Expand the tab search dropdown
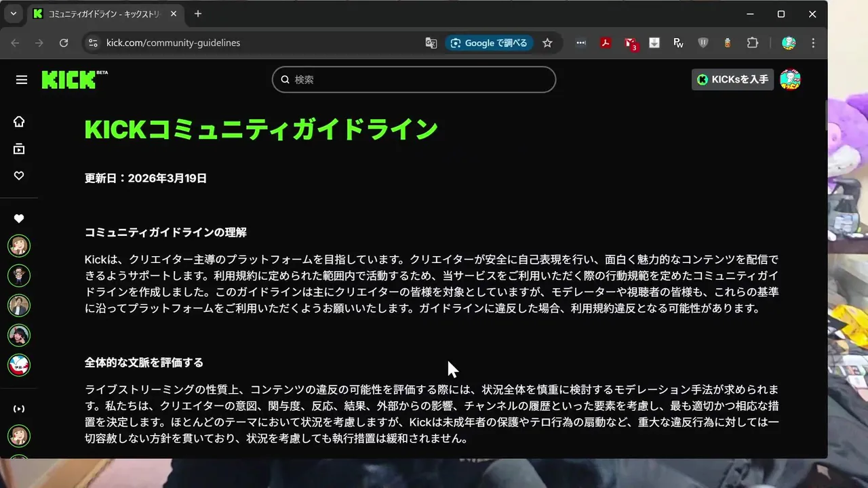This screenshot has width=868, height=488. (13, 14)
